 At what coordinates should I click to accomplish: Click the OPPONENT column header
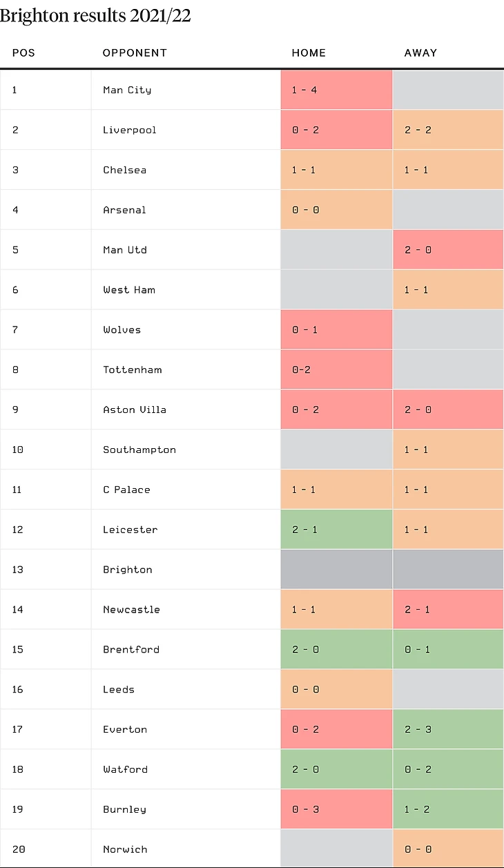(x=135, y=53)
